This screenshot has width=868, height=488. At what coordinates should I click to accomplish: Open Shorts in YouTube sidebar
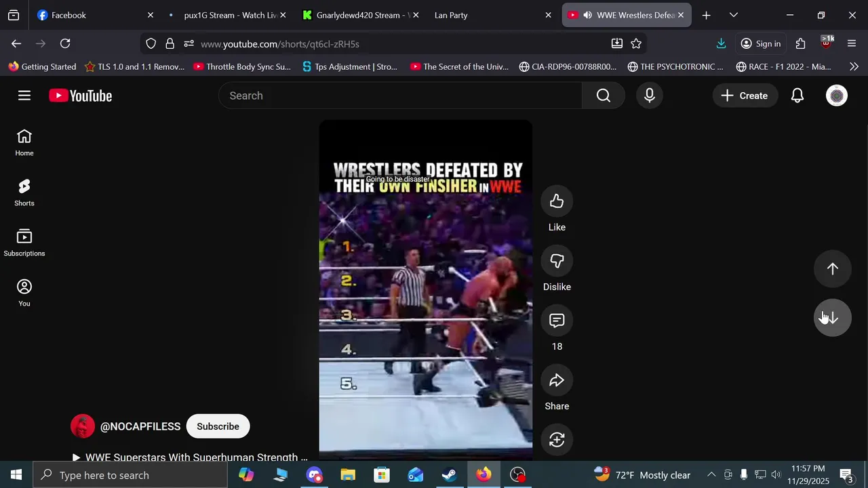point(24,193)
